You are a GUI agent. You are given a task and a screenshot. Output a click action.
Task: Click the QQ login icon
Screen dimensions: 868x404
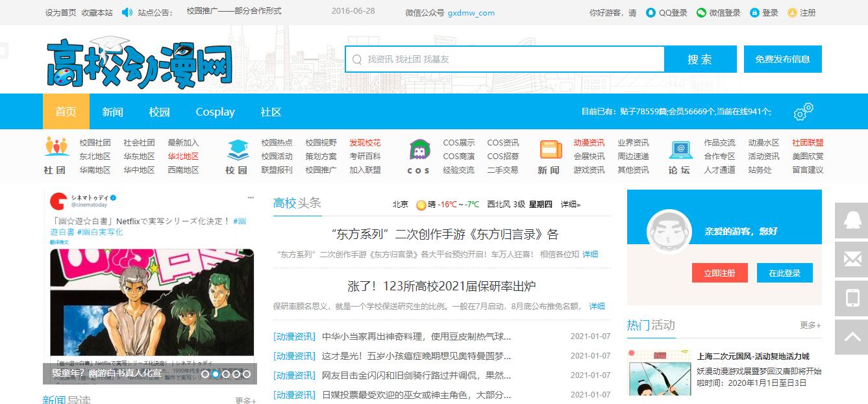(x=651, y=12)
